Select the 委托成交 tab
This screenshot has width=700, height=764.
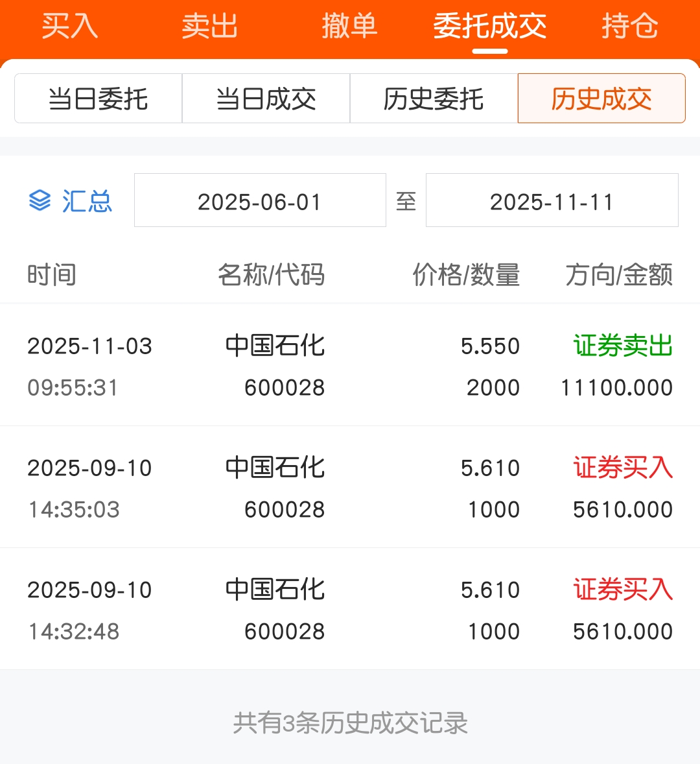coord(490,26)
